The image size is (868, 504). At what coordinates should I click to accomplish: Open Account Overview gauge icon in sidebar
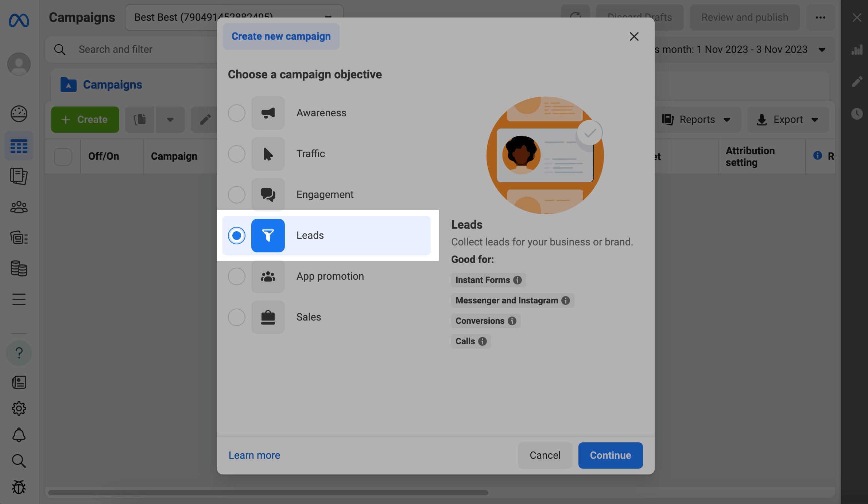19,114
